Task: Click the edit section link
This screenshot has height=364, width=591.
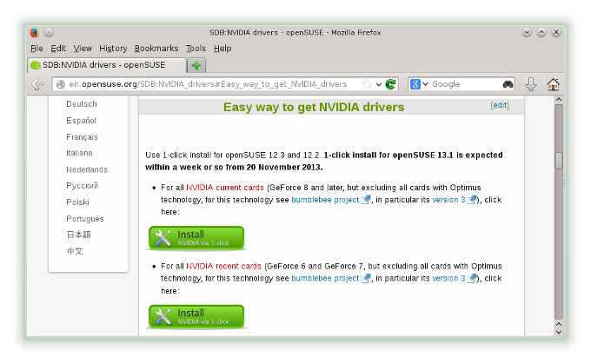Action: coord(500,105)
